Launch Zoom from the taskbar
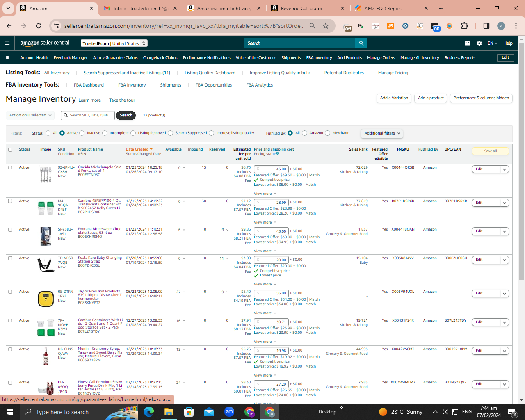The width and height of the screenshot is (525, 420). pos(229,412)
